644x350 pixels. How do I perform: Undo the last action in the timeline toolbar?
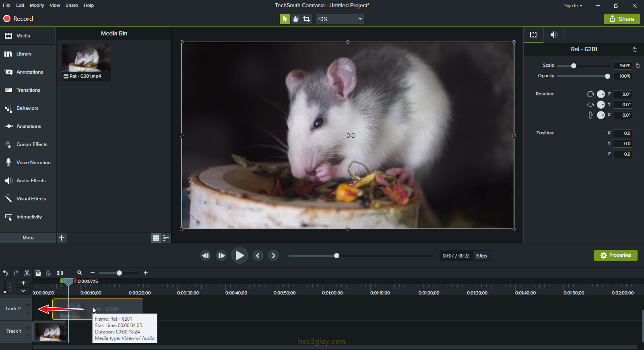pyautogui.click(x=5, y=273)
